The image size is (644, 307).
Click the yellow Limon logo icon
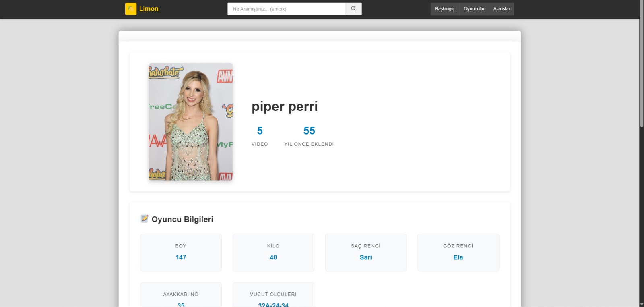pos(131,9)
